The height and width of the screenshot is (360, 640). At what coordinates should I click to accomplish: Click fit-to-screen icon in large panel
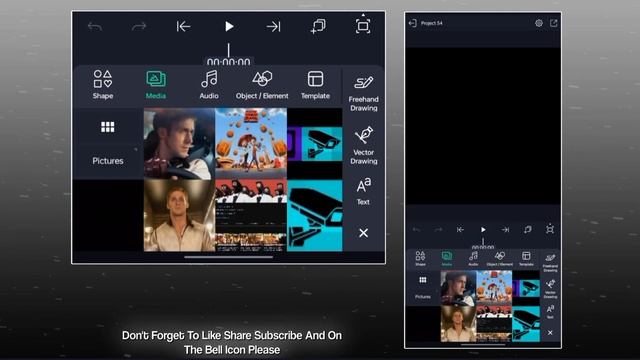click(x=363, y=26)
